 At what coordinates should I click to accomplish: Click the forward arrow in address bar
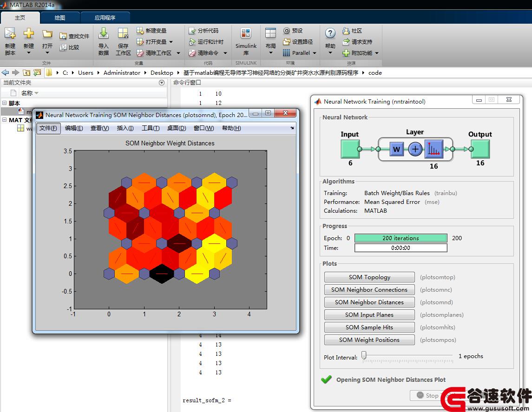tap(16, 72)
